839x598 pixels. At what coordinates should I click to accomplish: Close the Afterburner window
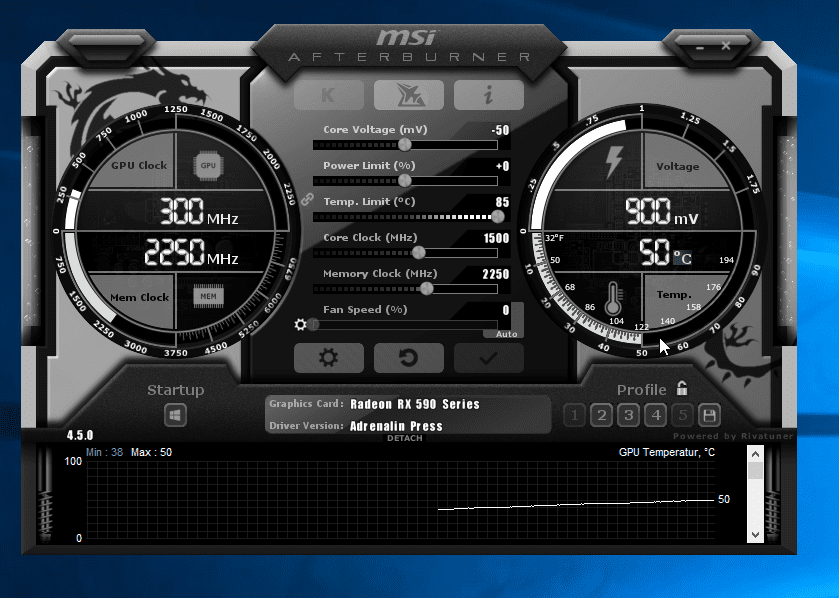[726, 46]
